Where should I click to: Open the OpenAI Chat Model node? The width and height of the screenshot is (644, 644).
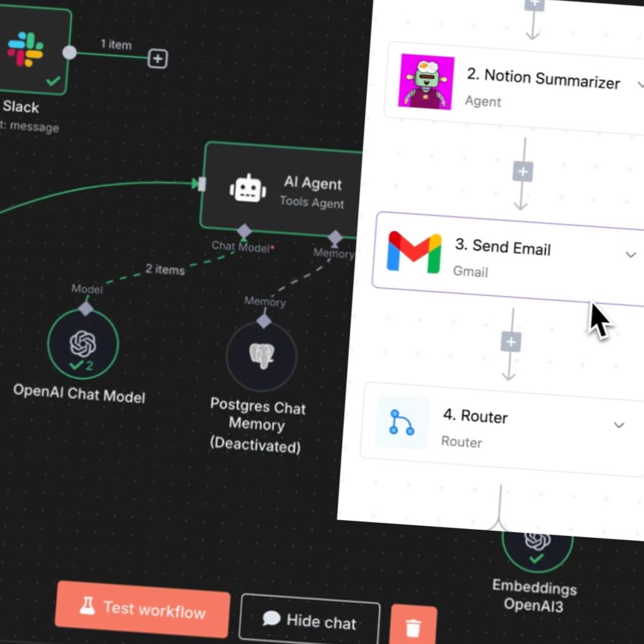pyautogui.click(x=83, y=343)
